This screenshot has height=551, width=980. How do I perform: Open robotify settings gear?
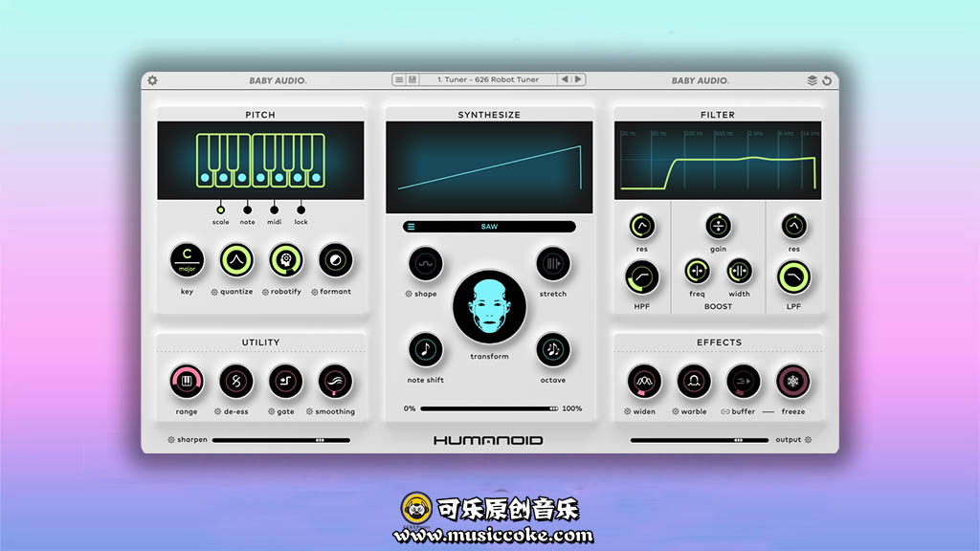265,292
